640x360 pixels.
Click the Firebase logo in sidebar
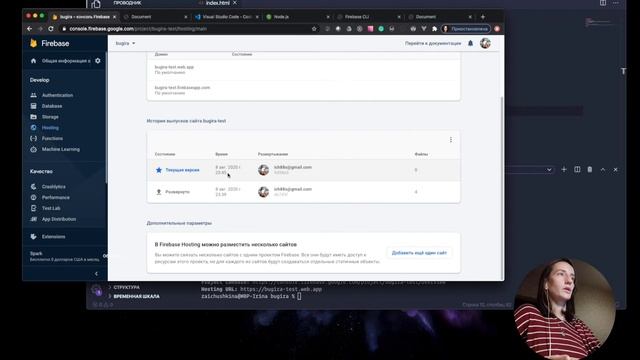(49, 43)
